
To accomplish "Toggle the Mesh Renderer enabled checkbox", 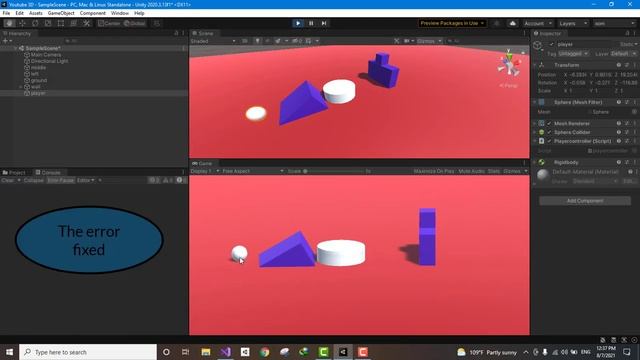I will [x=549, y=123].
